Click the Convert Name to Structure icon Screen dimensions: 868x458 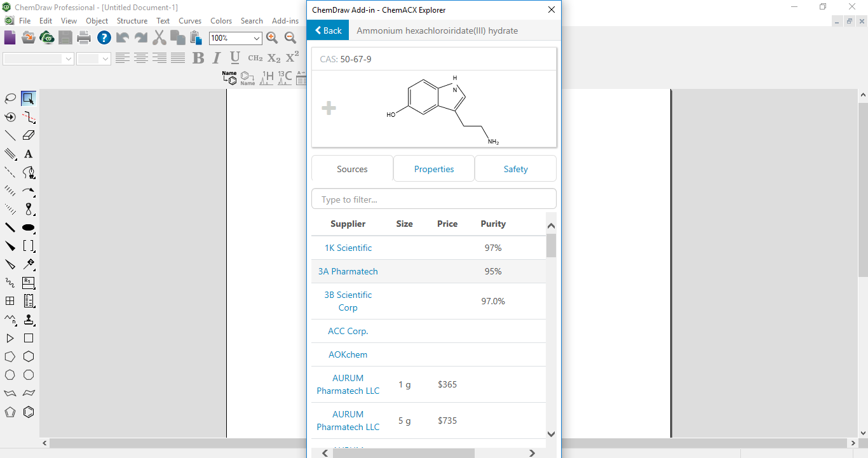229,77
